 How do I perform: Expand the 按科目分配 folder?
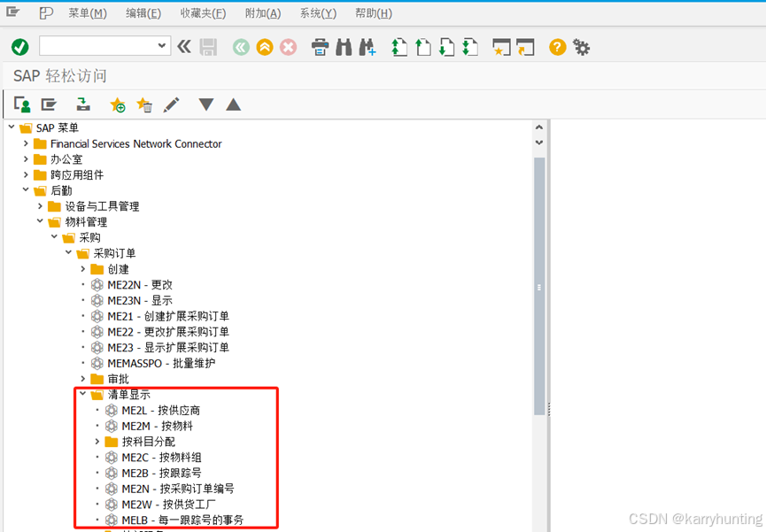click(97, 442)
